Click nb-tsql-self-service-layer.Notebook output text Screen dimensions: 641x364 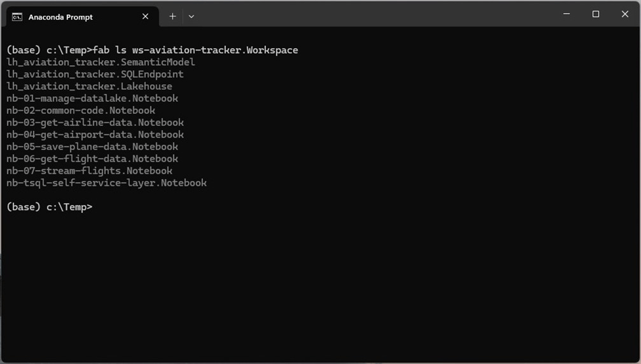tap(107, 183)
